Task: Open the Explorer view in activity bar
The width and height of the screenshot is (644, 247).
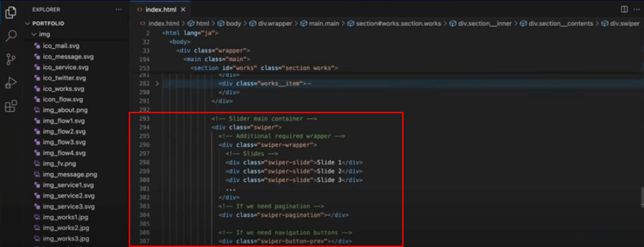Action: click(11, 12)
